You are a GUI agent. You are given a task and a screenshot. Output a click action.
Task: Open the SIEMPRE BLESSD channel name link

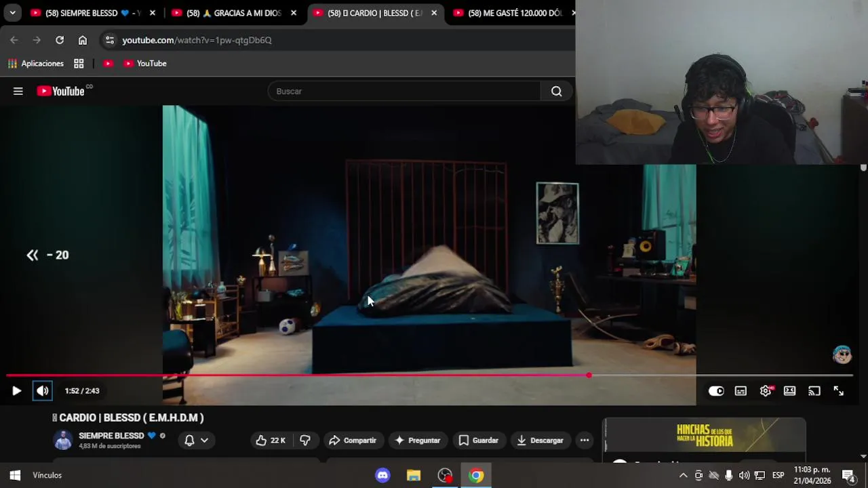(x=111, y=436)
